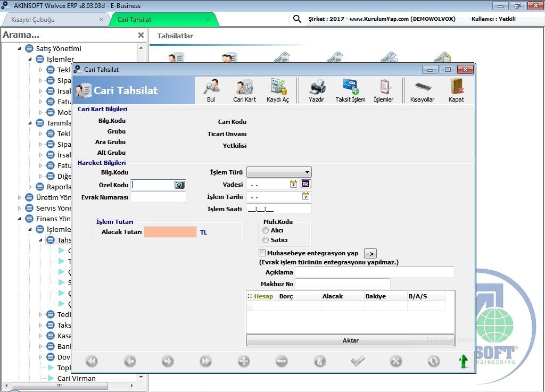The image size is (545, 392).
Task: Expand the Üretim Yön tree node
Action: point(20,197)
